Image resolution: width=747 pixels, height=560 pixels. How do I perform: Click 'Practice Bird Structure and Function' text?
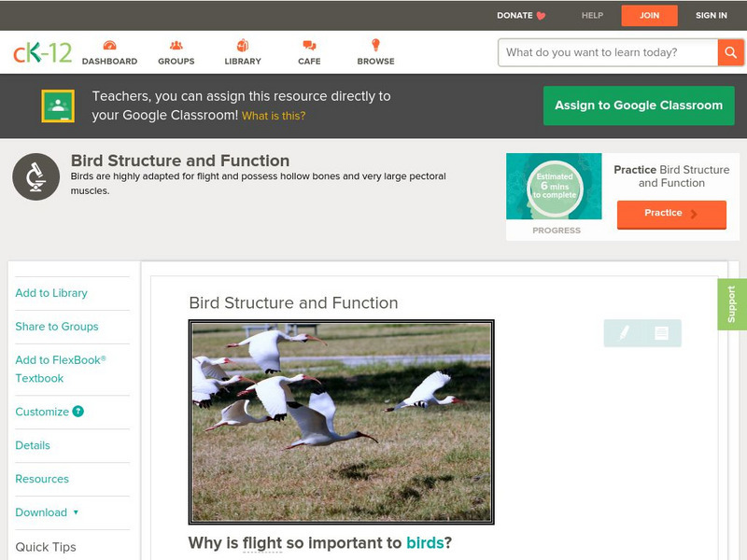(671, 176)
